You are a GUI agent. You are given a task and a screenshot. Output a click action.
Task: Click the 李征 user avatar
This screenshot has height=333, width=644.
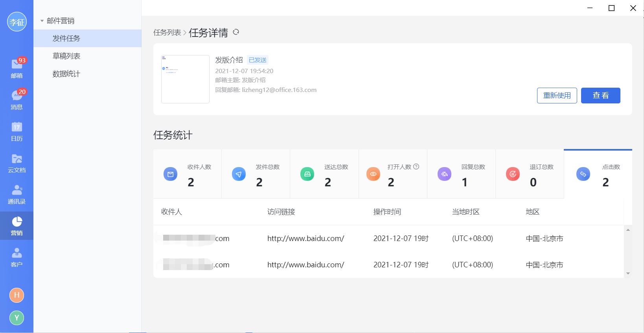tap(17, 22)
